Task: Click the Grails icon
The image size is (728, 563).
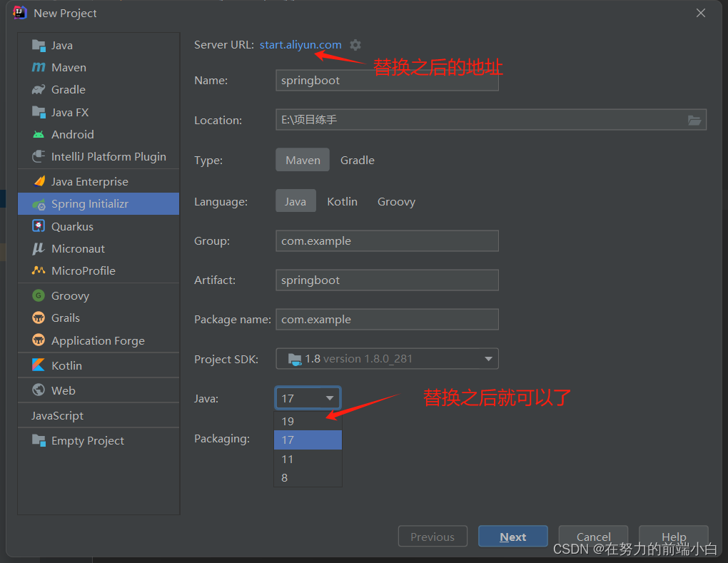Action: (x=39, y=318)
